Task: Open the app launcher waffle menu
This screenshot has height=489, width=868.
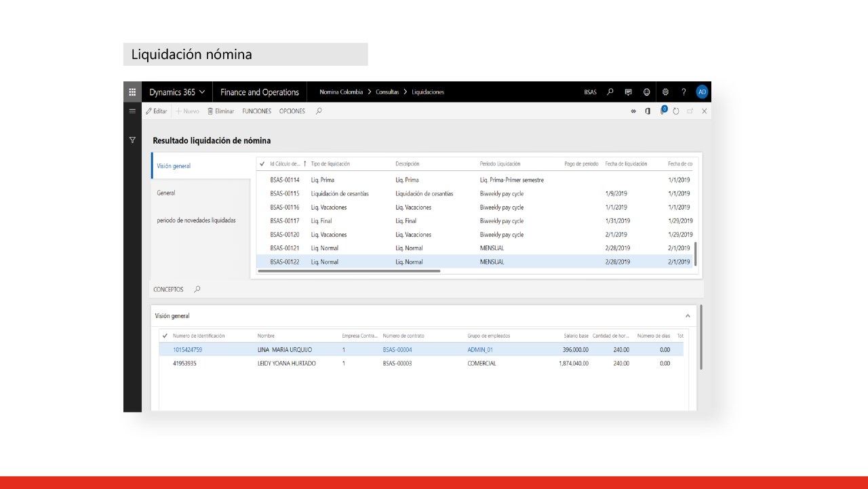Action: coord(132,92)
